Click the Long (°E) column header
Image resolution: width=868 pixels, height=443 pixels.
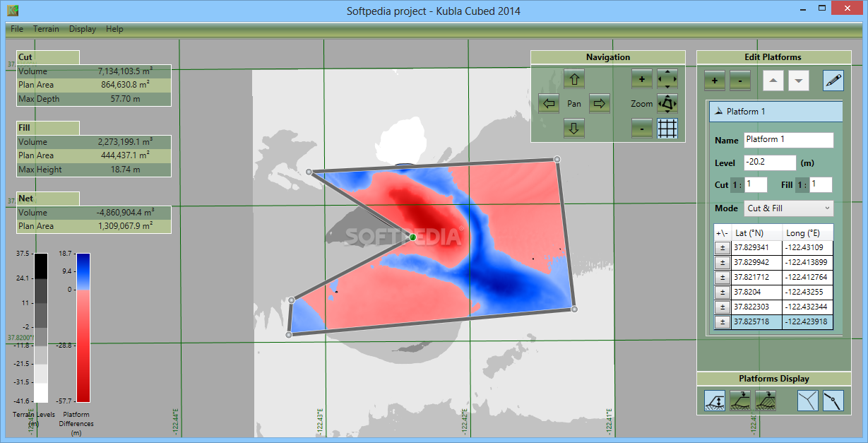tap(807, 232)
